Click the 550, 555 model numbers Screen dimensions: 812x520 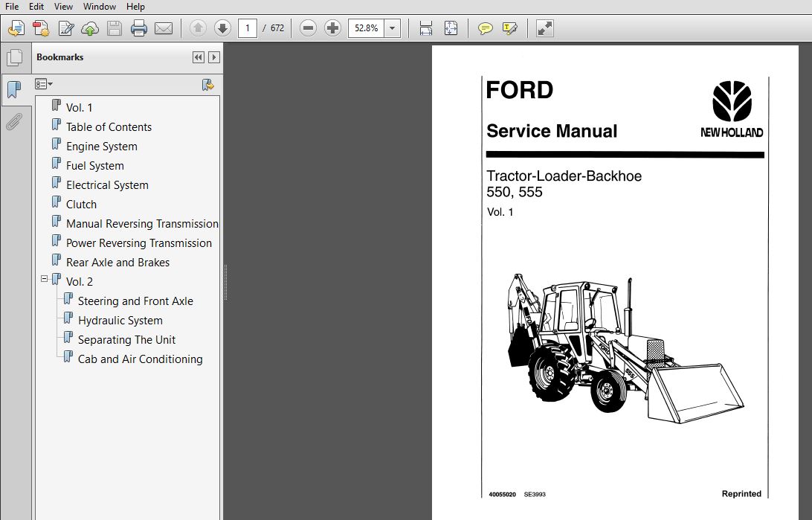click(515, 192)
